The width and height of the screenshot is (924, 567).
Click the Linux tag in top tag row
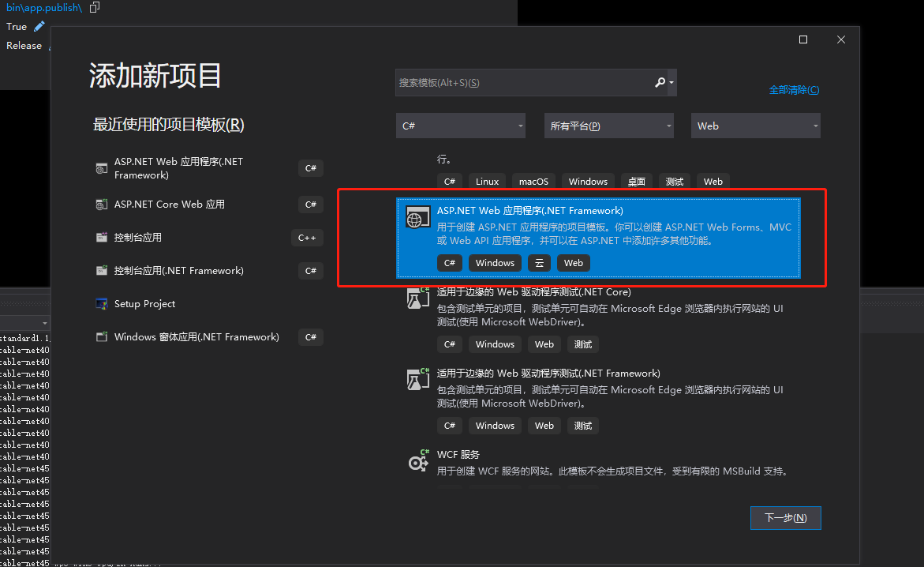tap(487, 181)
